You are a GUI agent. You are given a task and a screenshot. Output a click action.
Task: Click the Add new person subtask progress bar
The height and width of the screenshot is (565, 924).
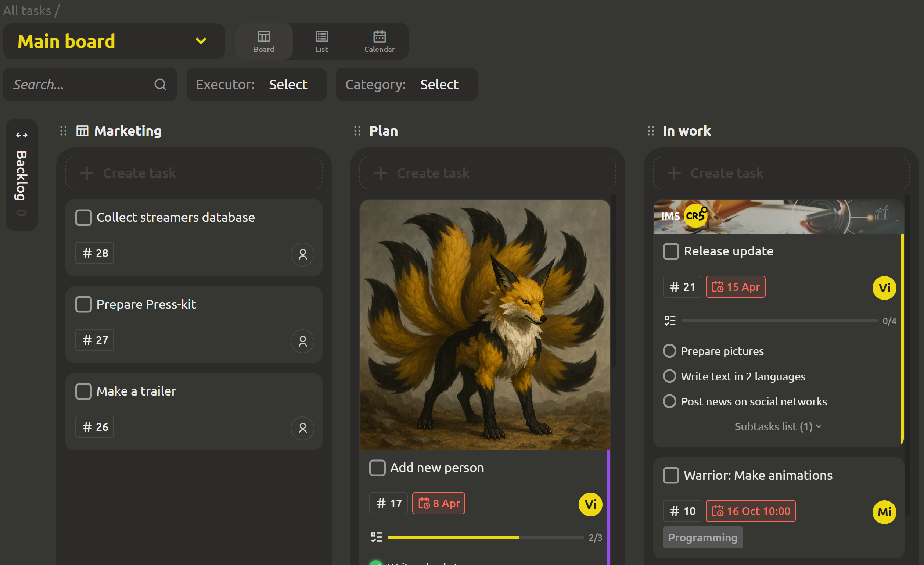coord(486,537)
